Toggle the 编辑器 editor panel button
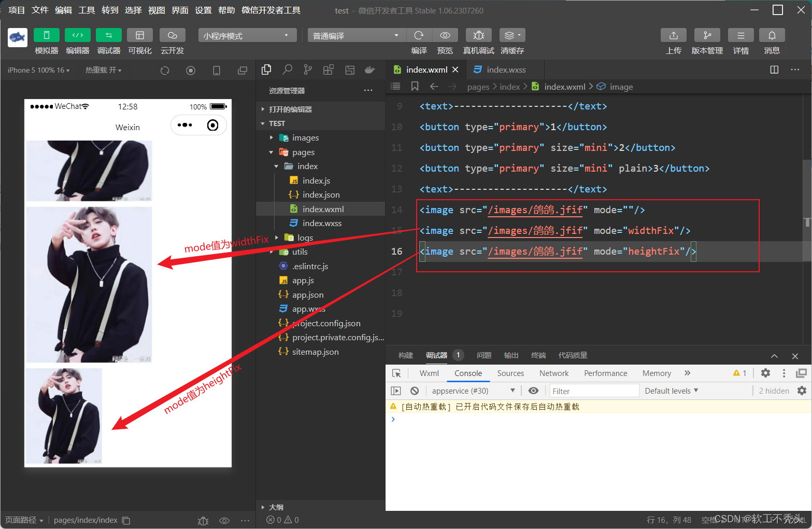The width and height of the screenshot is (812, 529). 78,35
